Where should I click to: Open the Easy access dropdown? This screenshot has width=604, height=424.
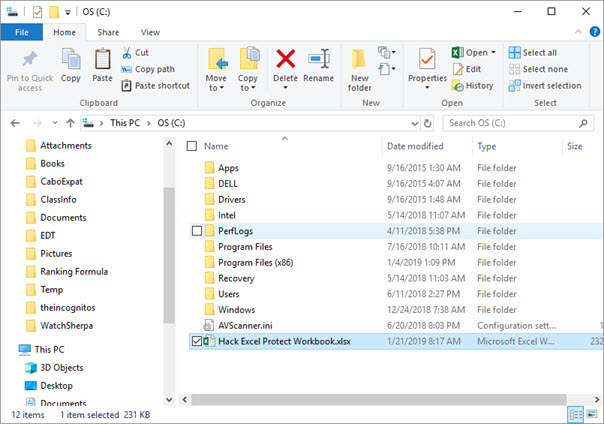pyautogui.click(x=387, y=69)
